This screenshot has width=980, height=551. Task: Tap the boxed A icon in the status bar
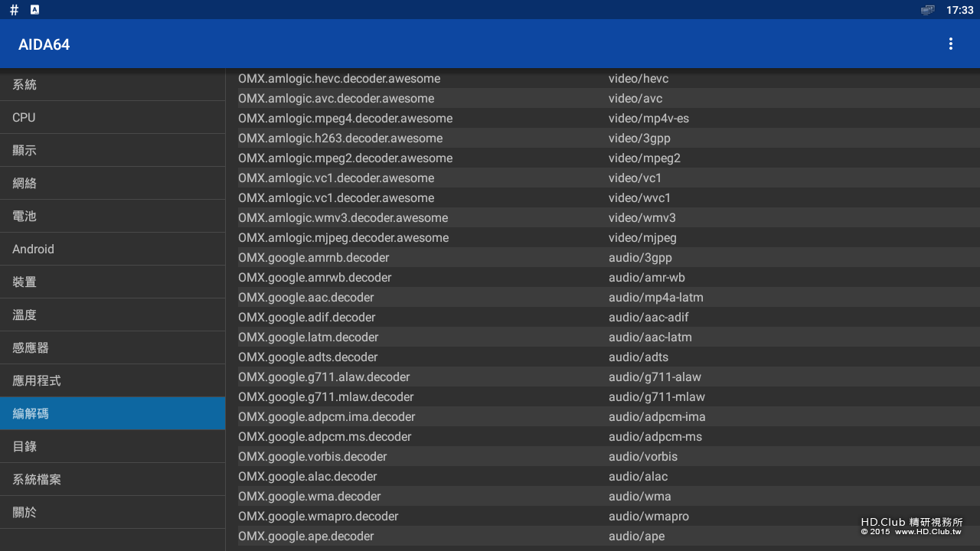pyautogui.click(x=34, y=10)
